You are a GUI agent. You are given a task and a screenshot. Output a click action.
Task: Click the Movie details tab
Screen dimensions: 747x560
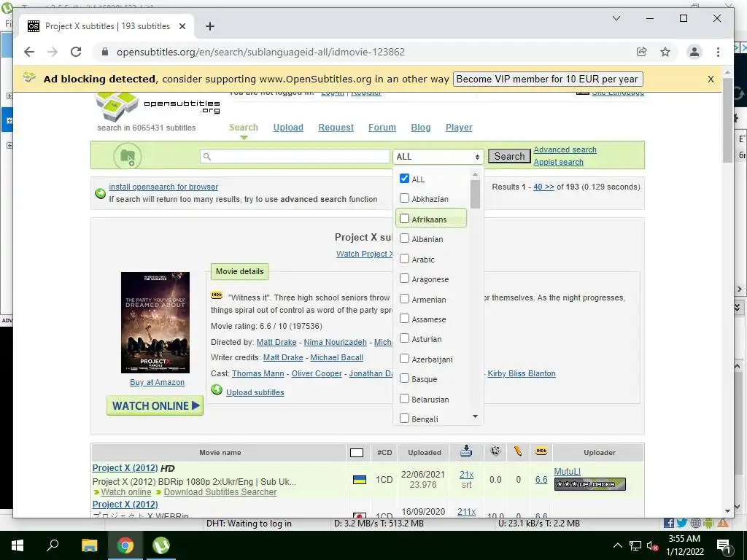[x=239, y=271]
